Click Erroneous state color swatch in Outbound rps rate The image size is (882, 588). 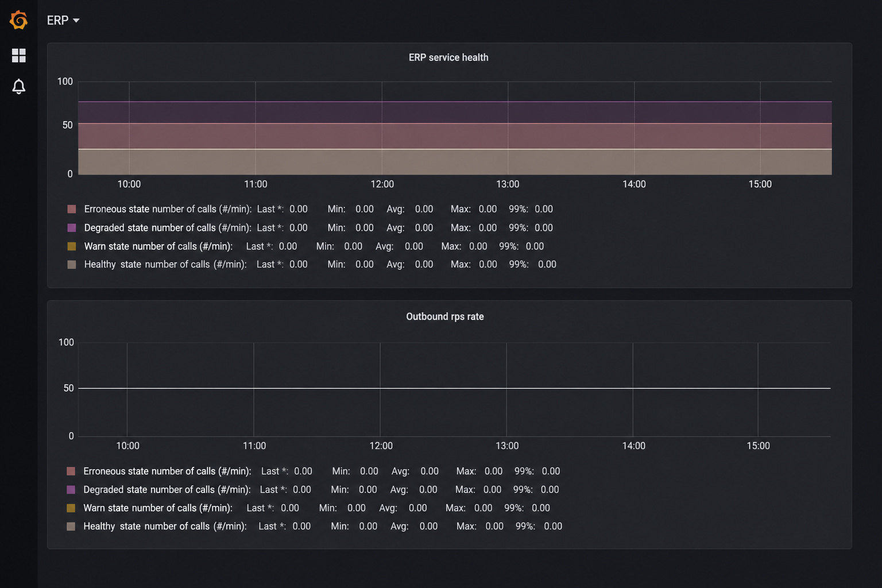71,471
